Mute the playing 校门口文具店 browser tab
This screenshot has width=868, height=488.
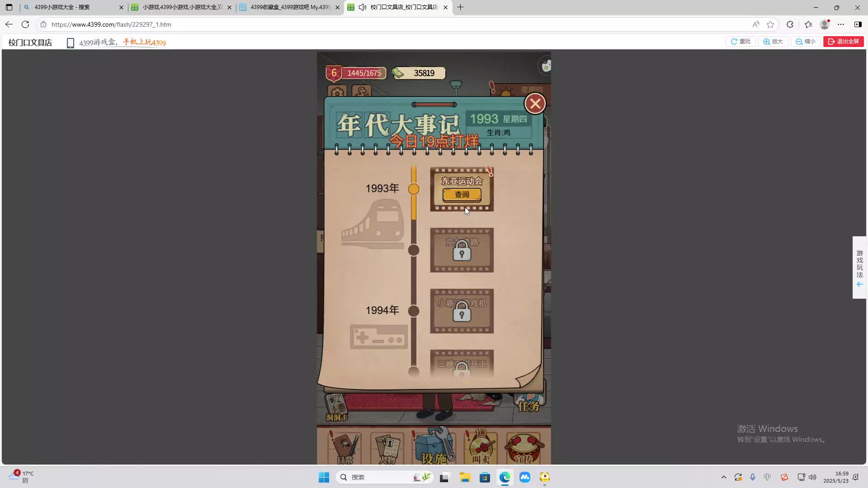click(363, 7)
